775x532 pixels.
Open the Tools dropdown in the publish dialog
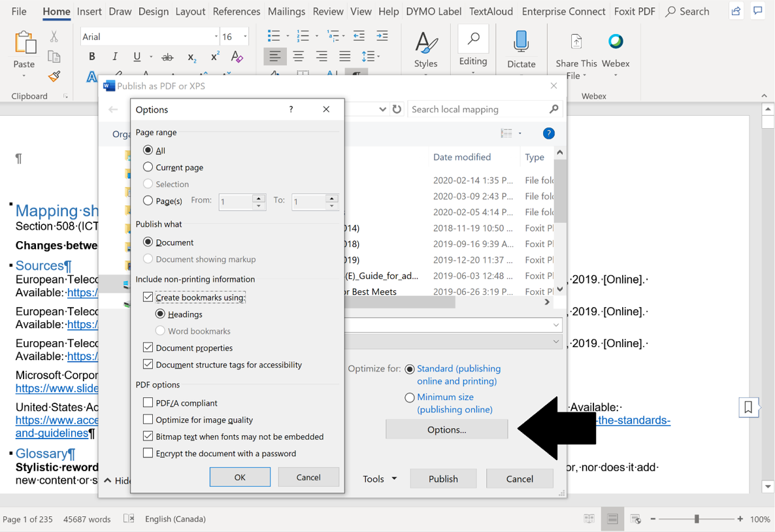pos(379,478)
